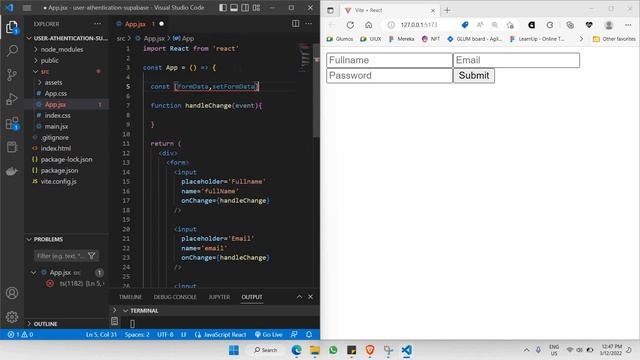The width and height of the screenshot is (640, 360).
Task: Expand the public folder
Action: coord(49,60)
